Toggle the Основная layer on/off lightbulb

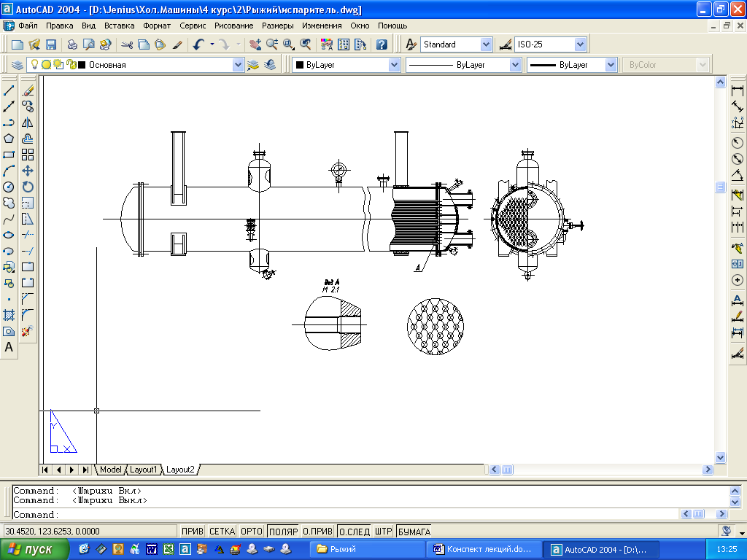(x=34, y=64)
